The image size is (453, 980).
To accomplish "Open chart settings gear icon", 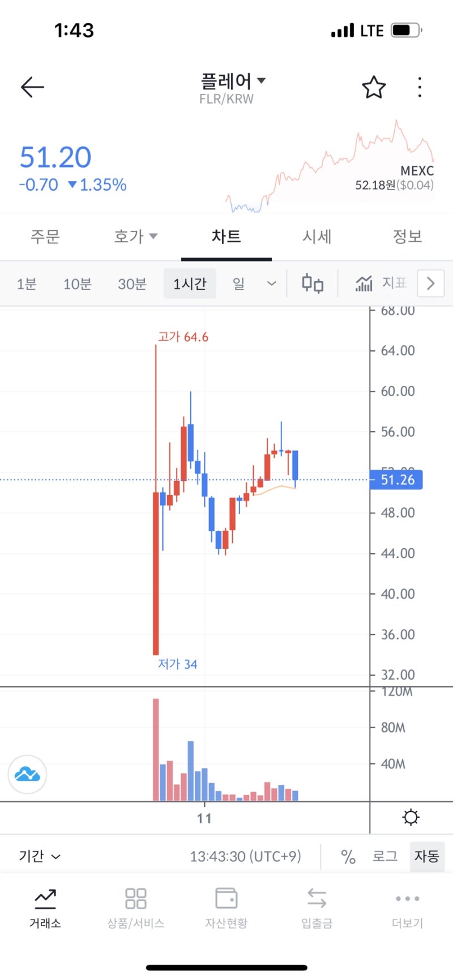I will 411,818.
